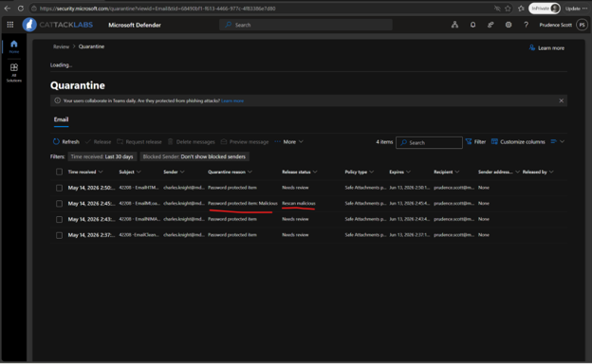Open the help question mark icon
This screenshot has height=364, width=592.
click(526, 25)
